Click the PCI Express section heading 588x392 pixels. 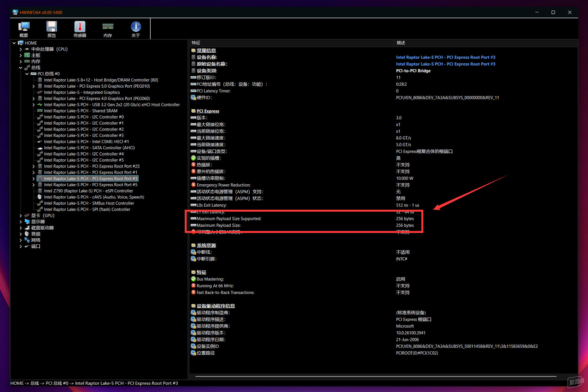coord(208,111)
